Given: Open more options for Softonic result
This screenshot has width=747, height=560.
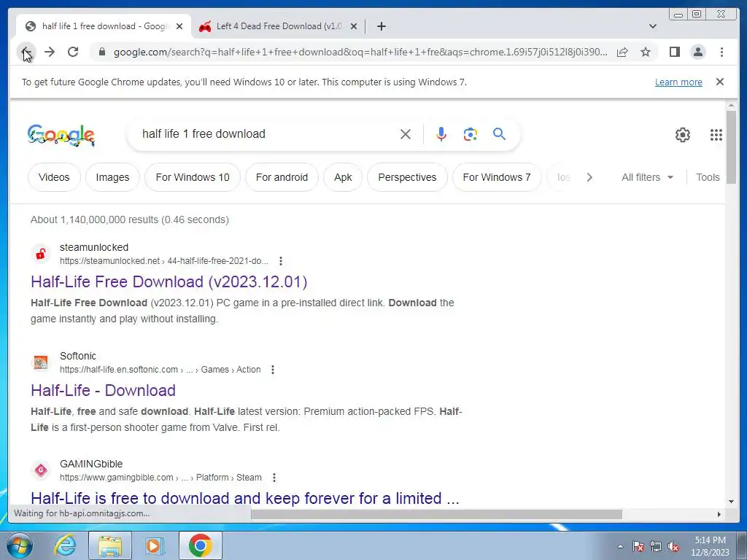Looking at the screenshot, I should coord(273,370).
